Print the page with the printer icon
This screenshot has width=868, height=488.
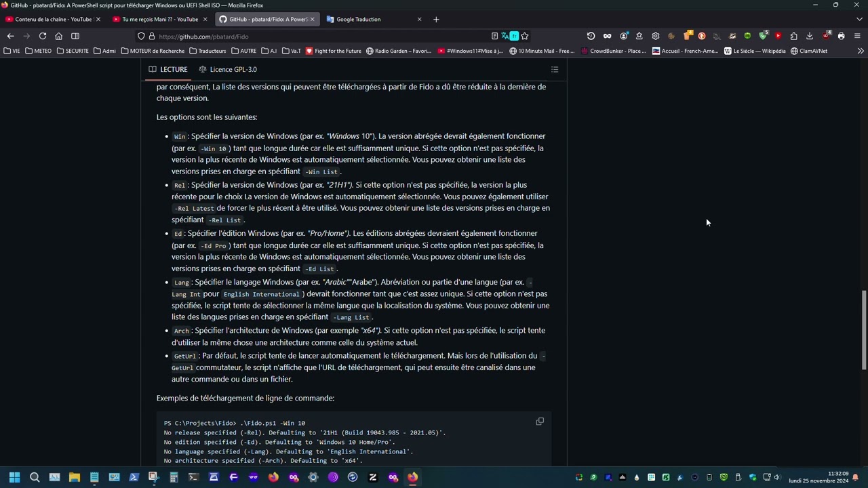[x=842, y=36]
